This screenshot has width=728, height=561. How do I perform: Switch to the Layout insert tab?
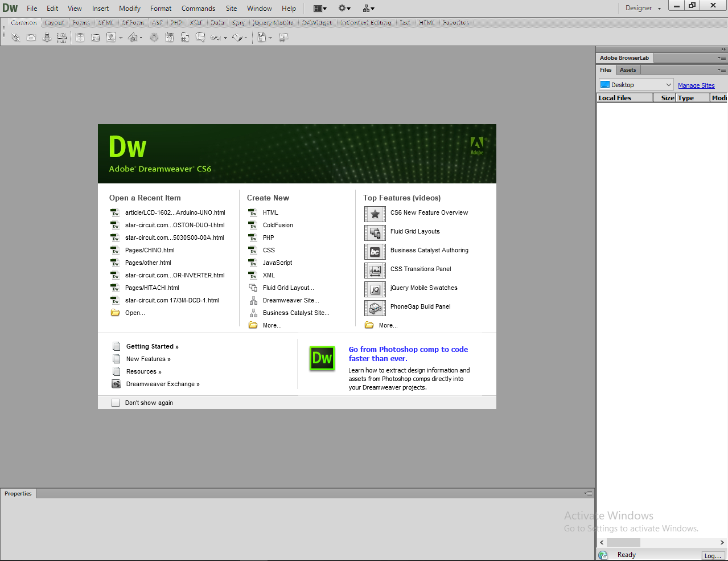coord(55,23)
